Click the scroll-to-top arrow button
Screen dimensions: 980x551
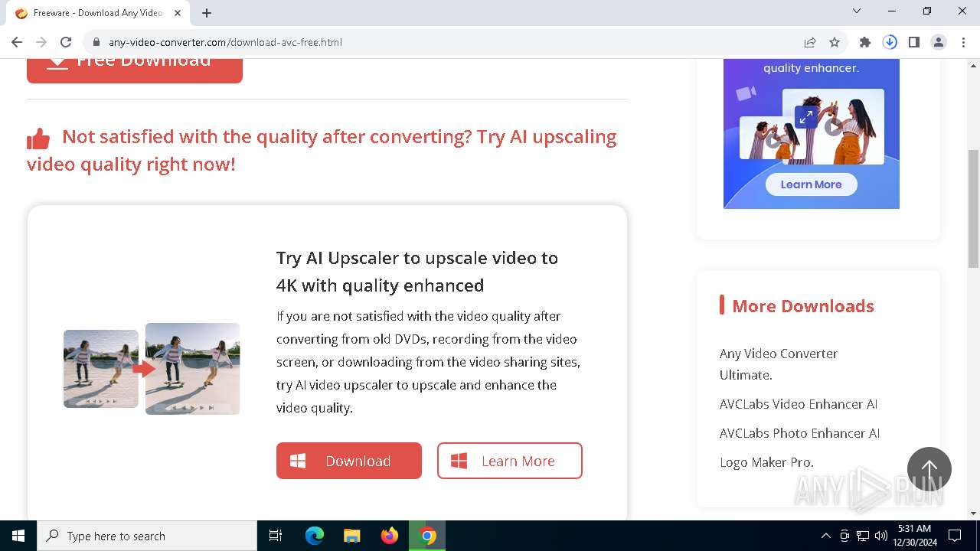point(929,469)
